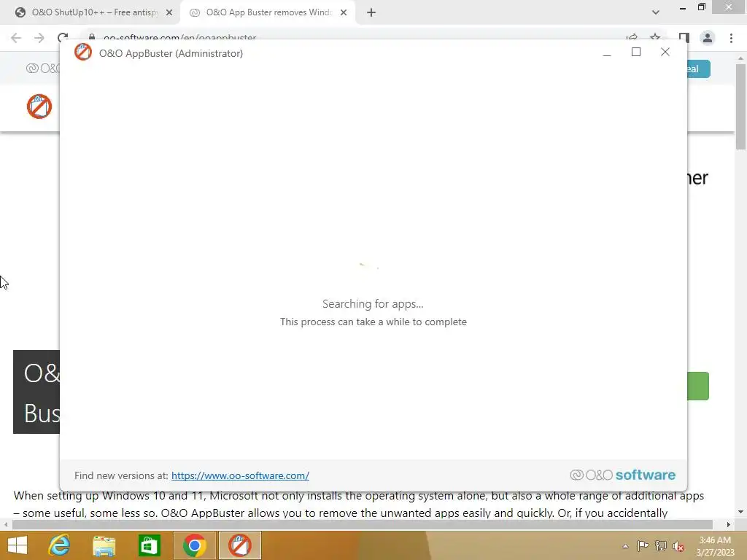Screen dimensions: 747x560
Task: Click the AppBuster icon in the title bar
Action: [x=83, y=52]
